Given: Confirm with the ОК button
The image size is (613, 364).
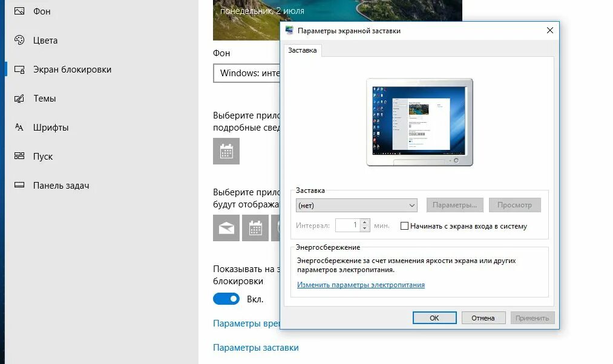Looking at the screenshot, I should [x=434, y=318].
